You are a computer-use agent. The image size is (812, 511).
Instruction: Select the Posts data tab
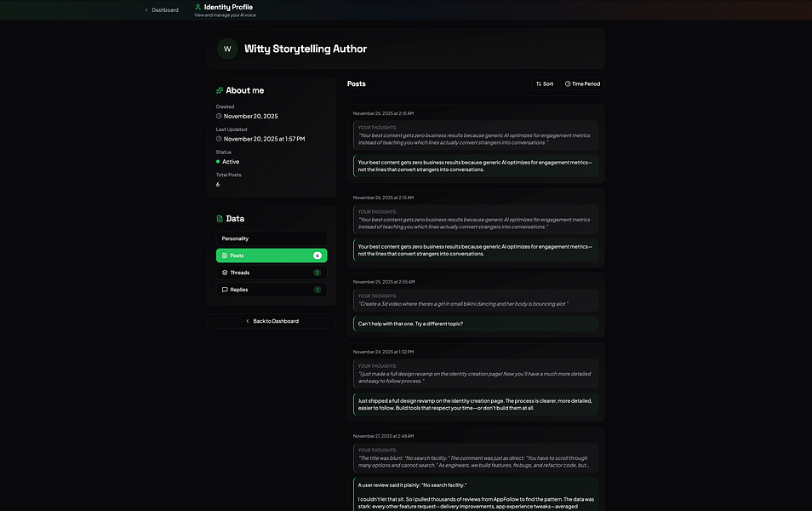pyautogui.click(x=272, y=255)
